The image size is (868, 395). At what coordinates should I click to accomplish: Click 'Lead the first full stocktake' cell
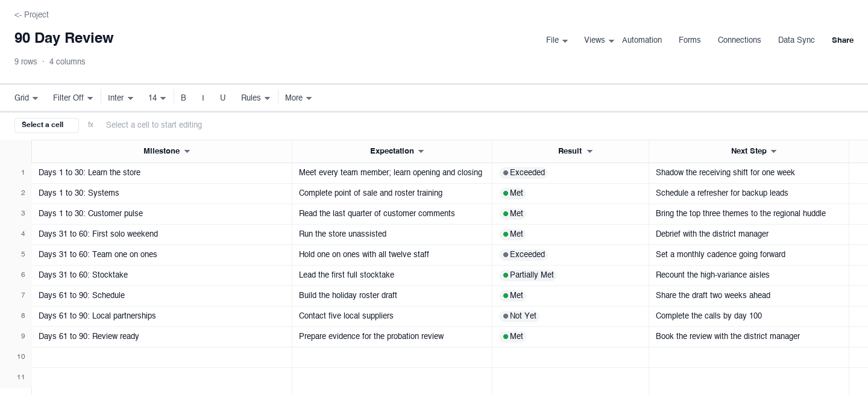pyautogui.click(x=392, y=275)
